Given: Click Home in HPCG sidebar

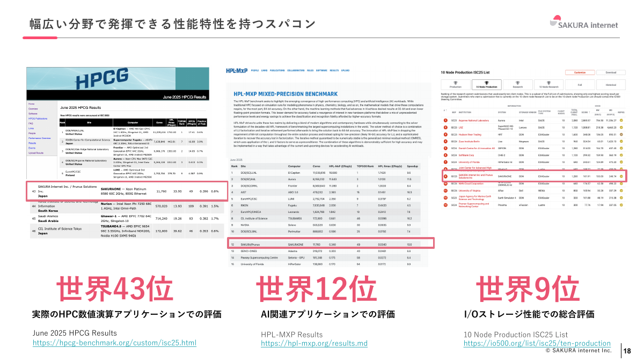Looking at the screenshot, I should (x=31, y=104).
